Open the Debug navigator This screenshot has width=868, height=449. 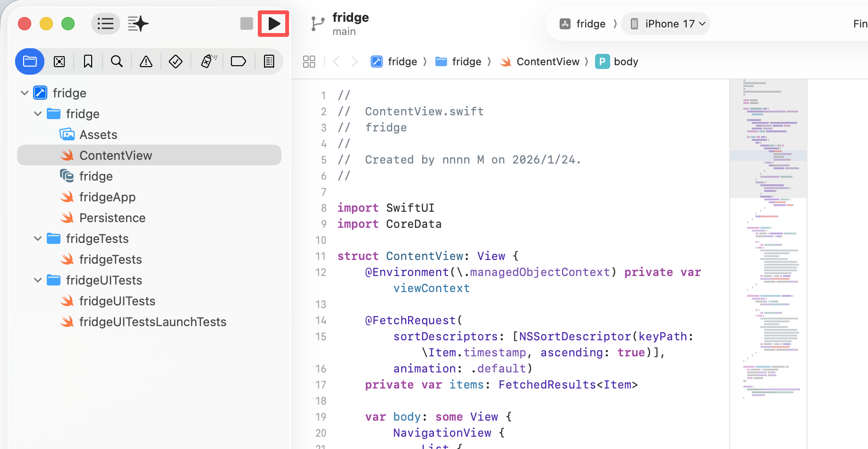[x=208, y=61]
